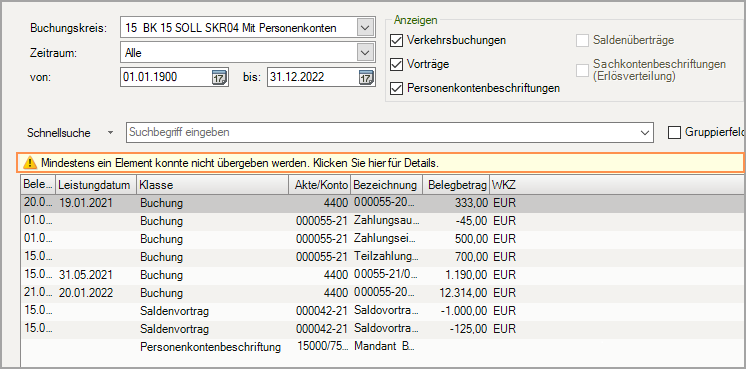Select the Saldenvortrag row with -1.000,00
The height and width of the screenshot is (369, 746).
point(382,311)
